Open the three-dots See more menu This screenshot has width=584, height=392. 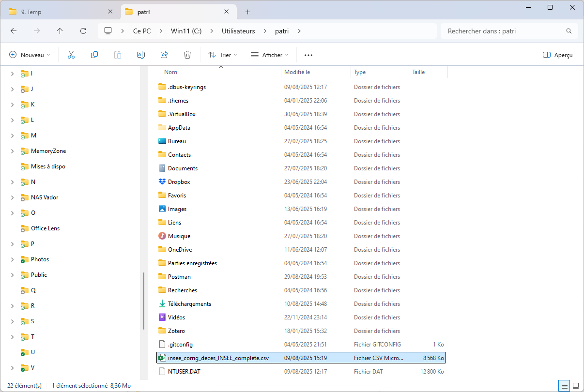tap(308, 55)
